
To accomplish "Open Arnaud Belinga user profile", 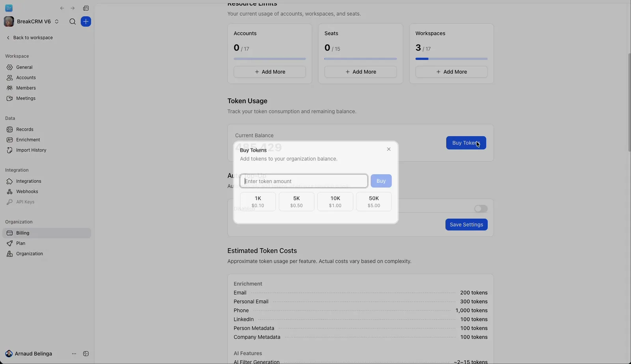I will (29, 354).
